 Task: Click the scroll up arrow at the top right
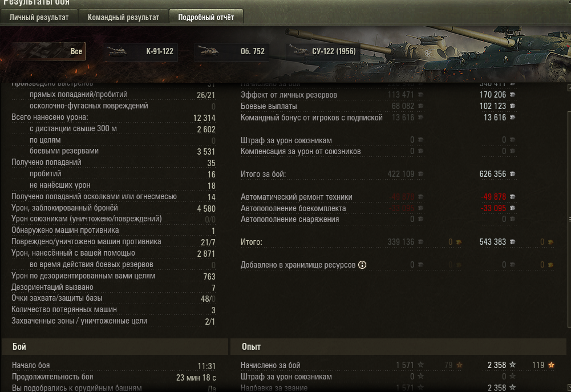click(x=569, y=88)
